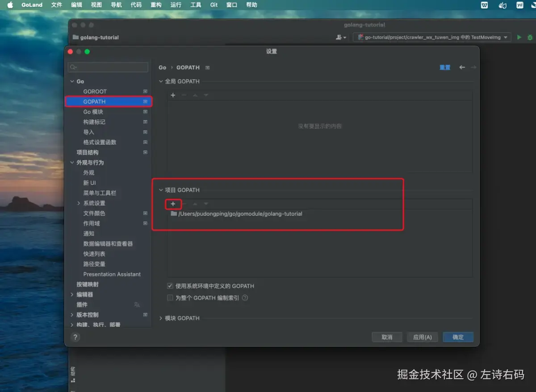Confirm settings with 确定 button
Viewport: 536px width, 392px height.
tap(458, 337)
